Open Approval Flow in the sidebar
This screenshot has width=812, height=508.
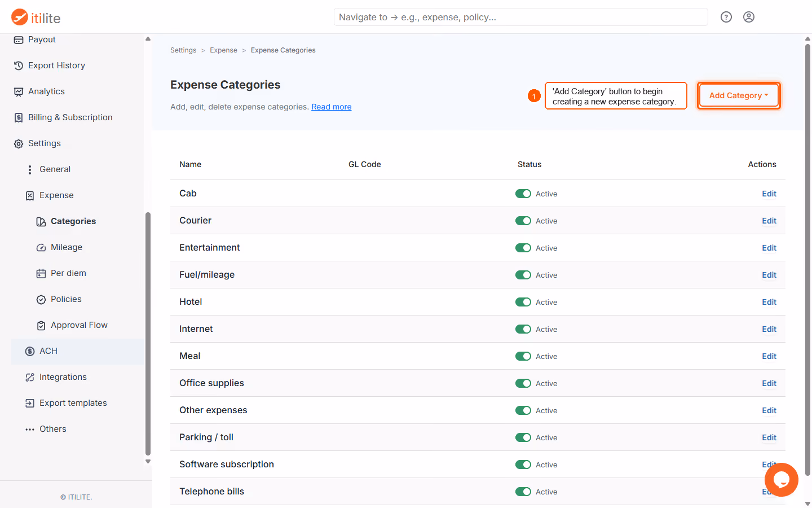pyautogui.click(x=79, y=325)
